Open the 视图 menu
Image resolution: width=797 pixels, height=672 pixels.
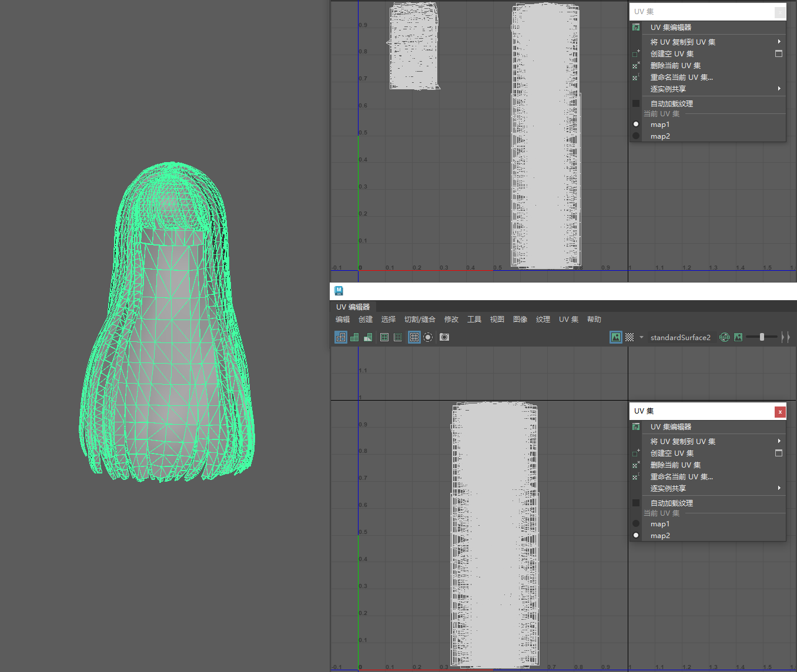[497, 320]
